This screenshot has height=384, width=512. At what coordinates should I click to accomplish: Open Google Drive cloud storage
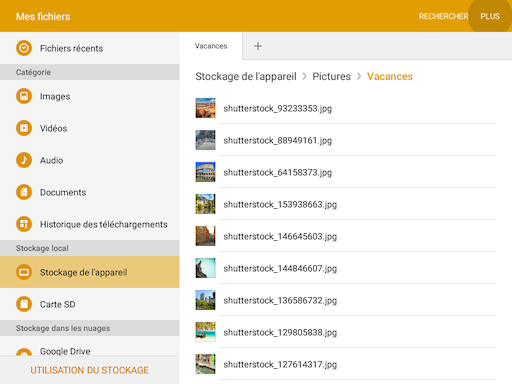click(65, 351)
